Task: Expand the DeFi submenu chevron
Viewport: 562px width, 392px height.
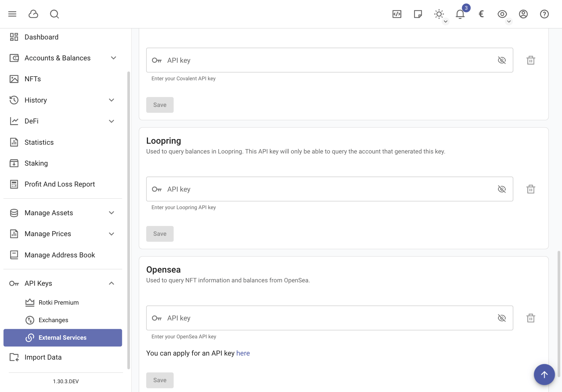Action: [111, 121]
